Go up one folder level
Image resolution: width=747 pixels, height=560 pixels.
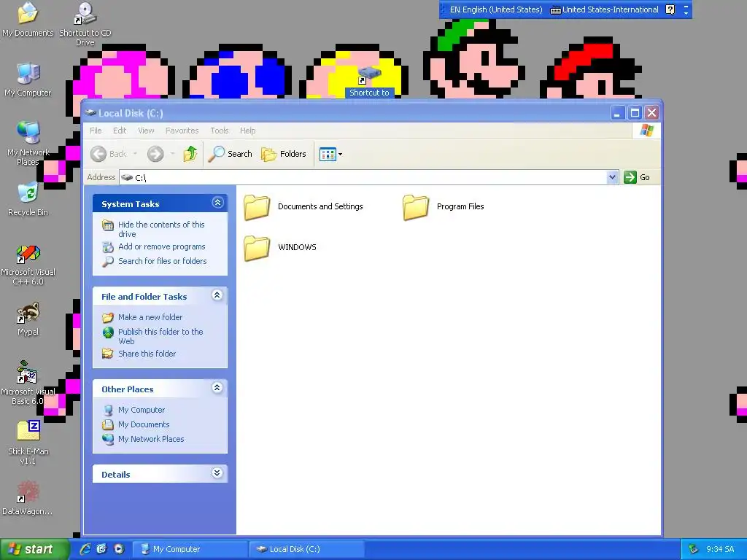pos(190,154)
